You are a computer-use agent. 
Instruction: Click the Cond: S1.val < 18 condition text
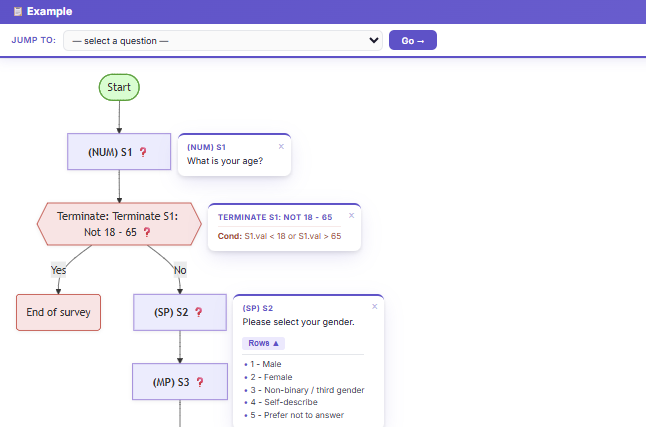(x=279, y=236)
